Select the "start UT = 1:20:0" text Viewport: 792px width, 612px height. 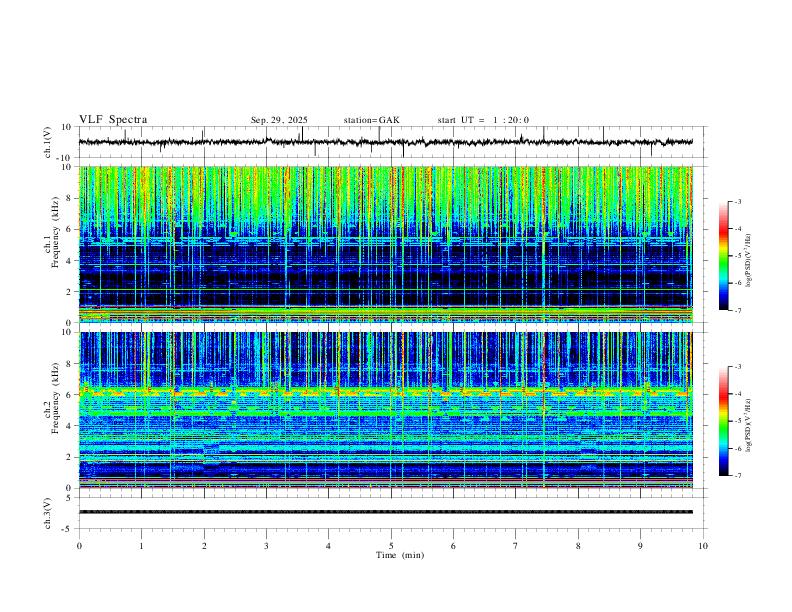click(483, 120)
